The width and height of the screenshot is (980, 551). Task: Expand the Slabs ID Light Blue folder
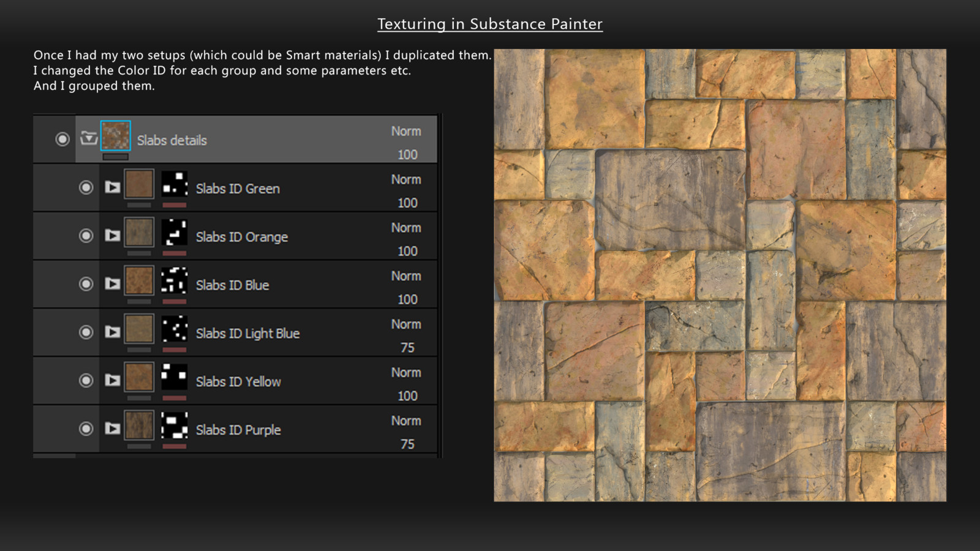click(x=112, y=332)
